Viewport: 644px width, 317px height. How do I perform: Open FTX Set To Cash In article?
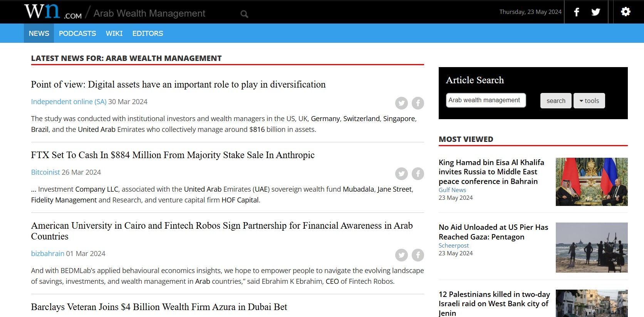(173, 155)
